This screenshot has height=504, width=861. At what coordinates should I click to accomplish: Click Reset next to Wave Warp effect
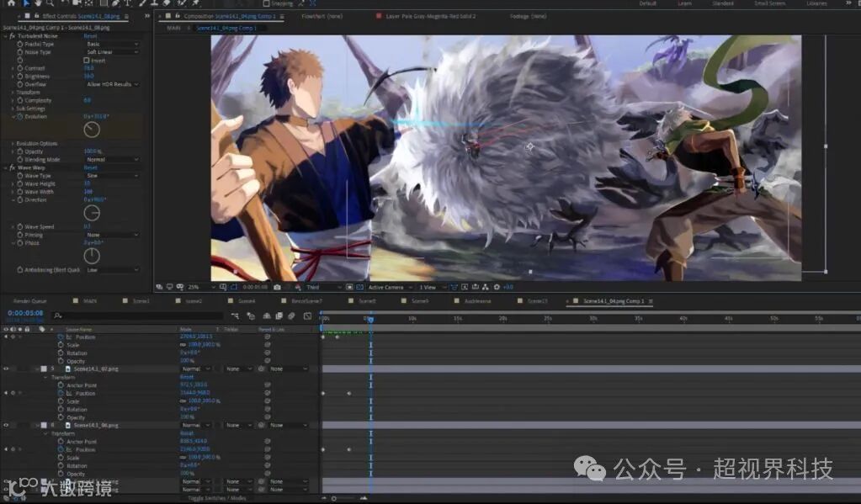click(90, 167)
